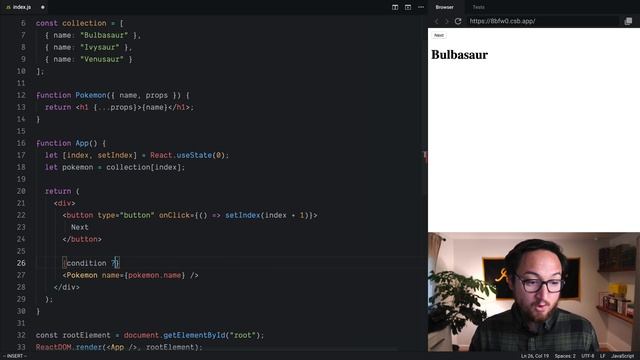640x360 pixels.
Task: Open preview in a new window
Action: coord(628,21)
